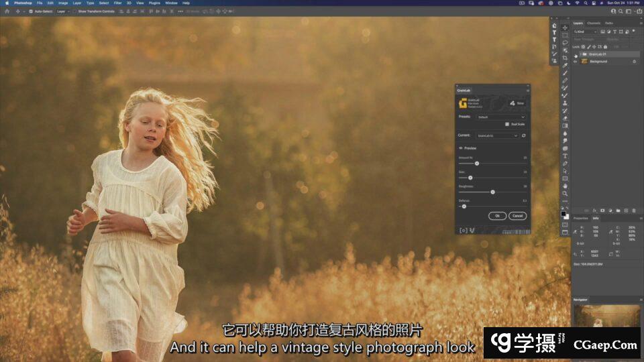
Task: Open the Current grain layer dropdown
Action: [497, 135]
